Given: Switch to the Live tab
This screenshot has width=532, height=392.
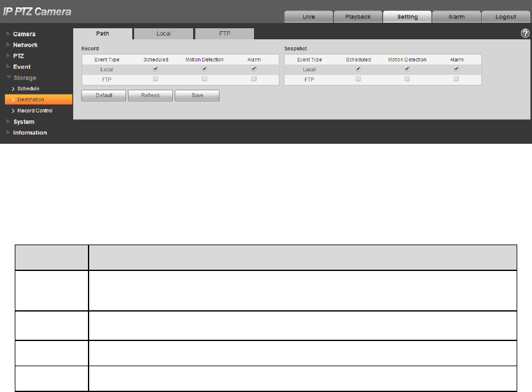Looking at the screenshot, I should 308,17.
